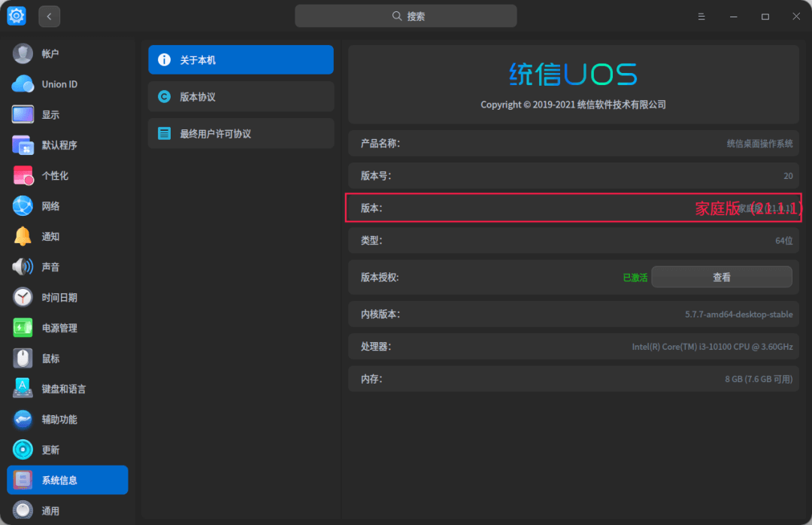The width and height of the screenshot is (812, 525).
Task: Open the 声音 speaker icon
Action: 23,267
